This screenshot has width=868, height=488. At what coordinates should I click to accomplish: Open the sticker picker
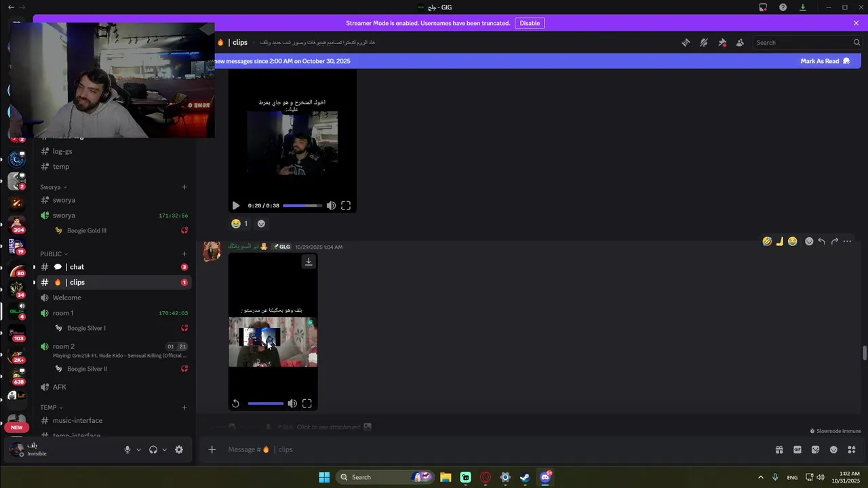tap(815, 449)
